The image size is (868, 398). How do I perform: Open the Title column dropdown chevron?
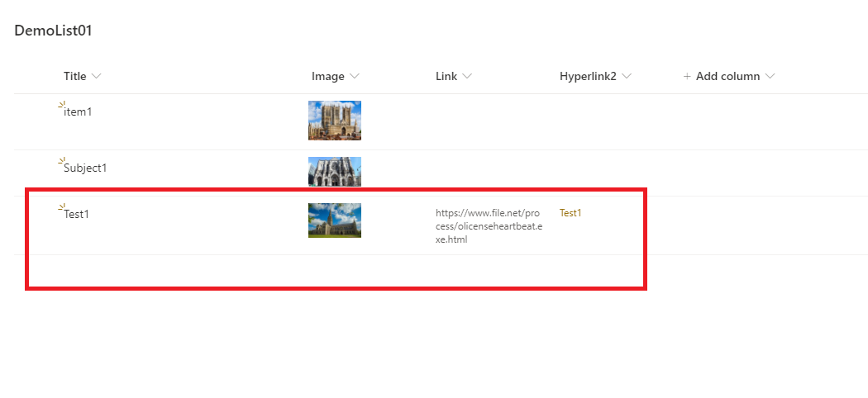pos(97,76)
